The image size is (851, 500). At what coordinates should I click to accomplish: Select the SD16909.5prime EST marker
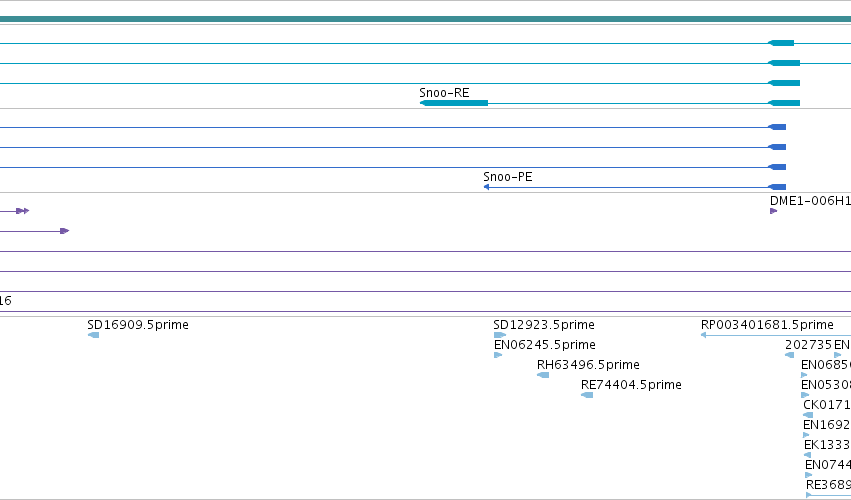pos(93,335)
